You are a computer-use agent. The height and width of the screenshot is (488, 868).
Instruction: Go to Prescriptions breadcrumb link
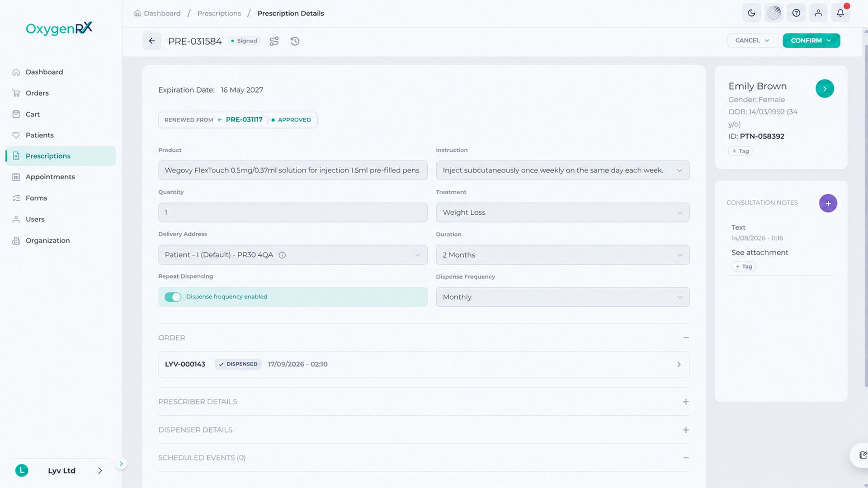(219, 13)
